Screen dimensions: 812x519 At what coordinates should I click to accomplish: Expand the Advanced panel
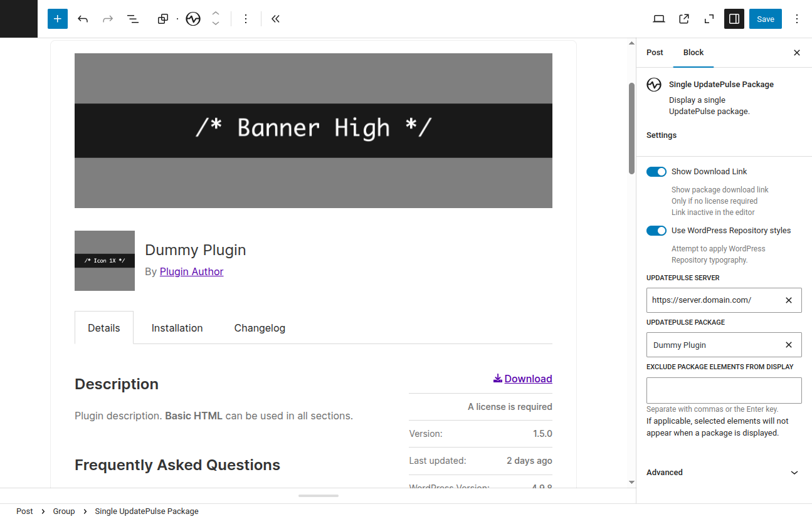pos(724,473)
